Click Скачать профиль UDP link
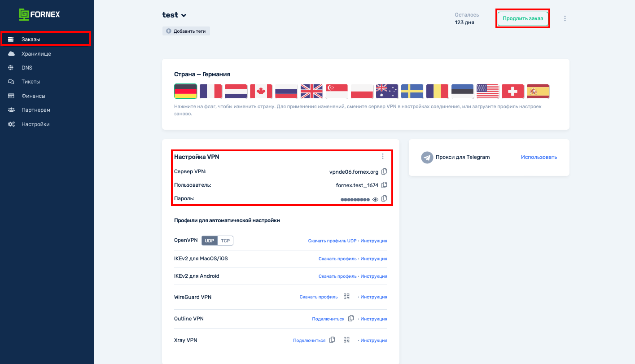The image size is (635, 364). [x=332, y=241]
